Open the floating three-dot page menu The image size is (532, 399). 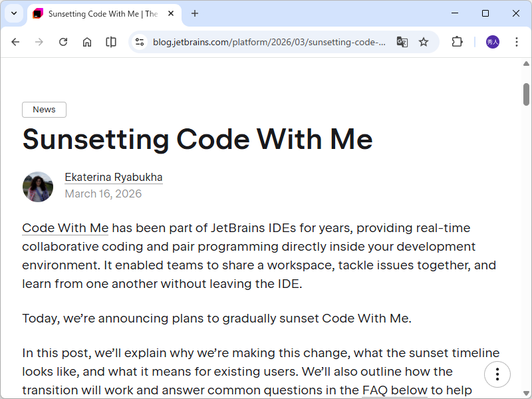pyautogui.click(x=497, y=374)
